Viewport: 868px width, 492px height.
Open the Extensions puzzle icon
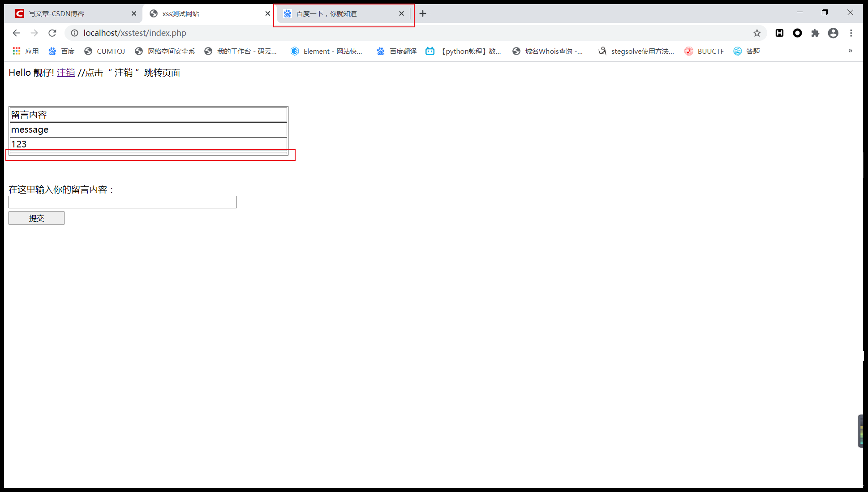click(x=815, y=33)
